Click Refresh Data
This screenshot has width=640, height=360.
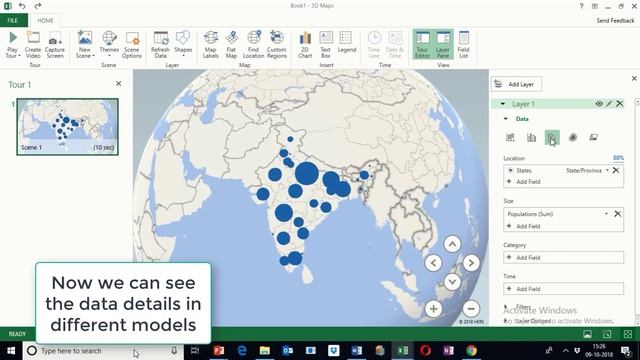160,44
